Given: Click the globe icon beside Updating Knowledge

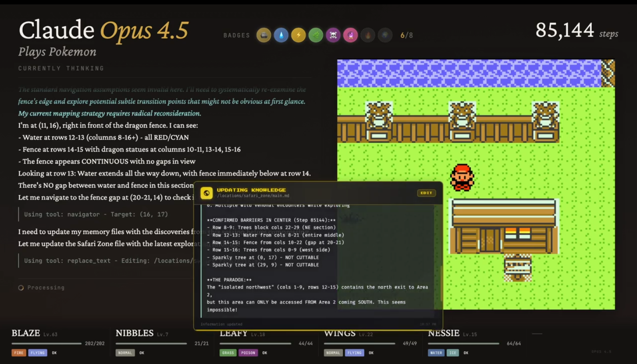Looking at the screenshot, I should [206, 193].
